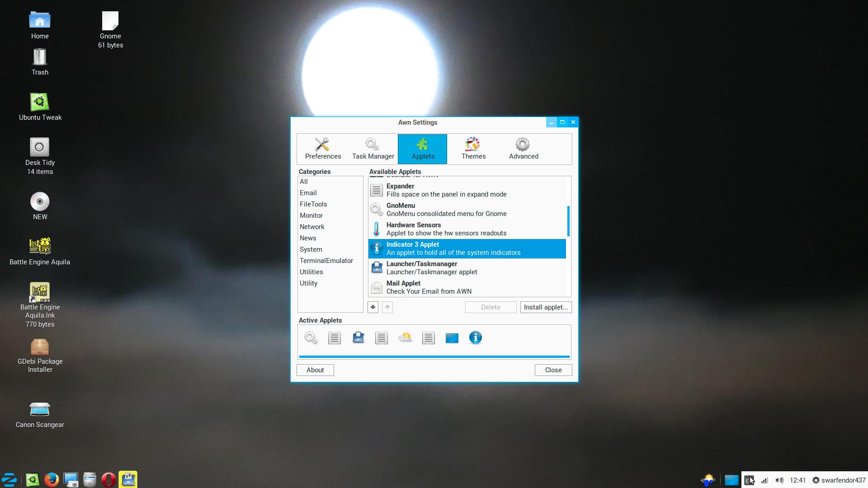
Task: Open Canon Scangear desktop icon
Action: click(x=40, y=415)
